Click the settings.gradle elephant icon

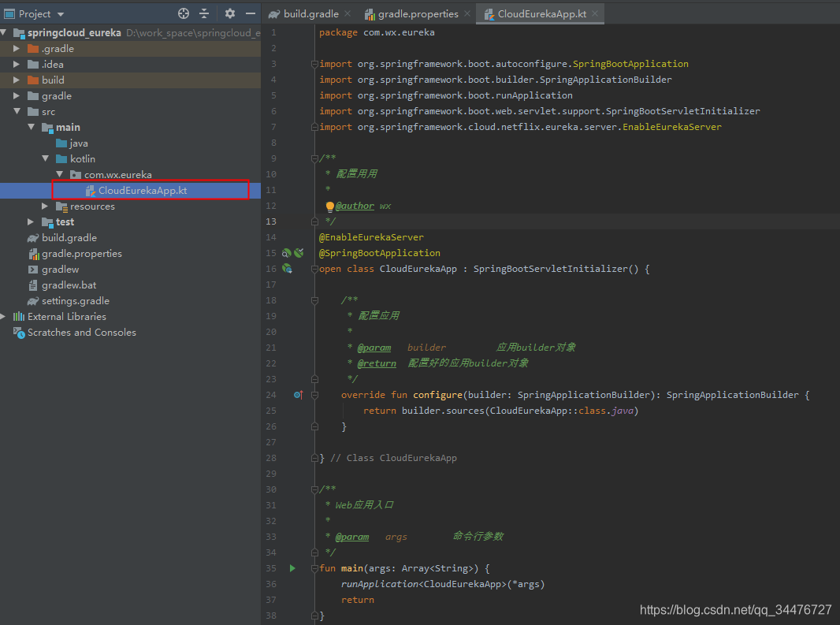[x=33, y=301]
